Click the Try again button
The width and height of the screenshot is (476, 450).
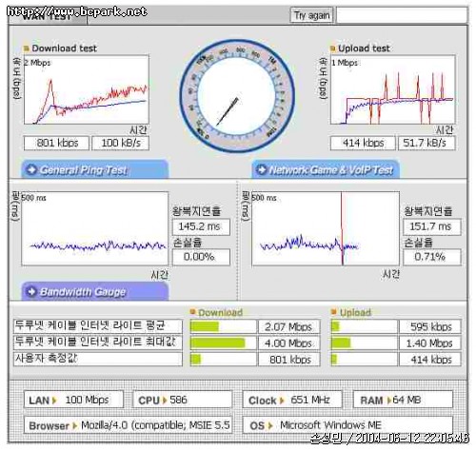pyautogui.click(x=311, y=15)
